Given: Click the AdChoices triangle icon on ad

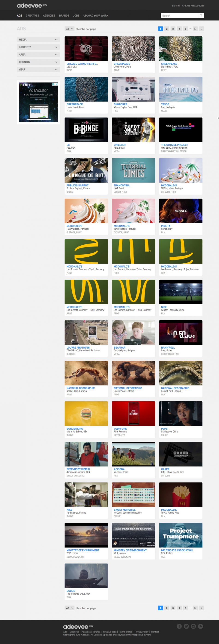Looking at the screenshot, I should tap(53, 84).
